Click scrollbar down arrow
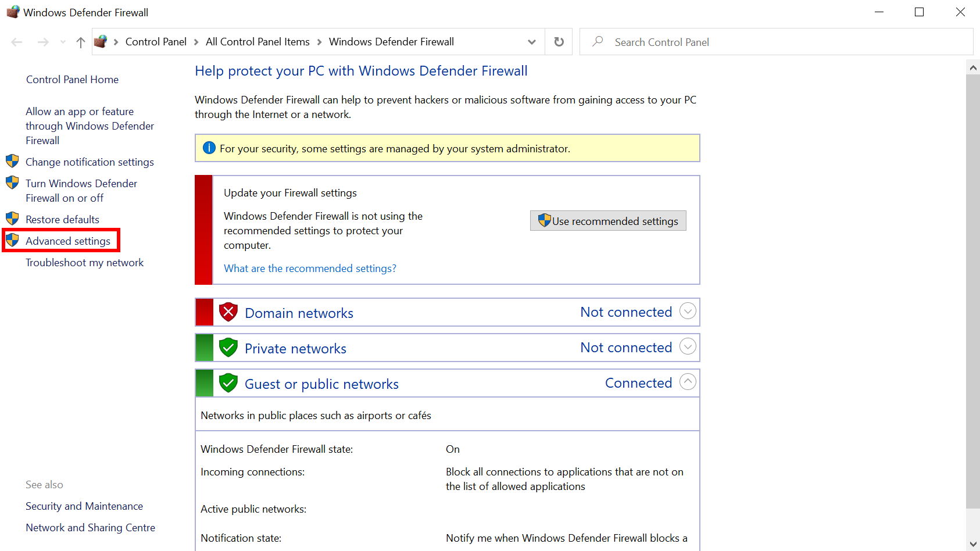Image resolution: width=980 pixels, height=551 pixels. pyautogui.click(x=973, y=544)
